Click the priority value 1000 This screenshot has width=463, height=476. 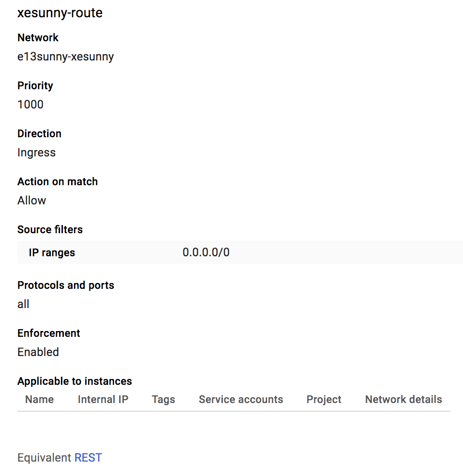(x=30, y=105)
